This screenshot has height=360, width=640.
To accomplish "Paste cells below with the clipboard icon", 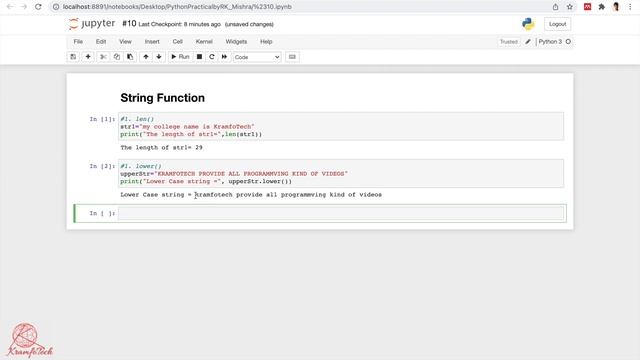I will point(130,57).
